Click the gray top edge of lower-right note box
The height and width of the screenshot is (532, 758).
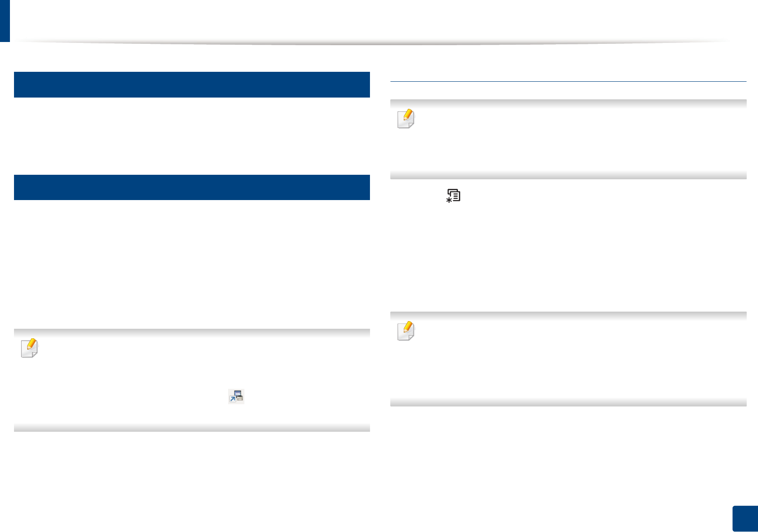tap(568, 315)
